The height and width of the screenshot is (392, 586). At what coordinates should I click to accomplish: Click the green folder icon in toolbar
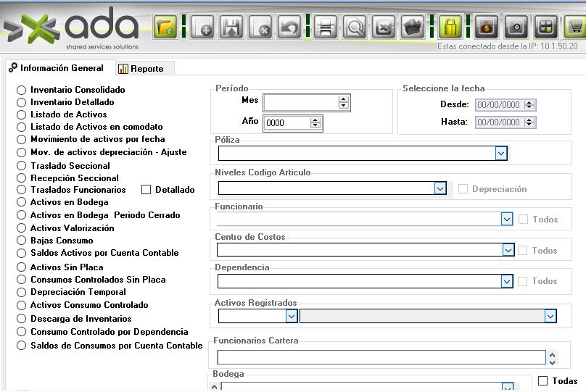(165, 27)
